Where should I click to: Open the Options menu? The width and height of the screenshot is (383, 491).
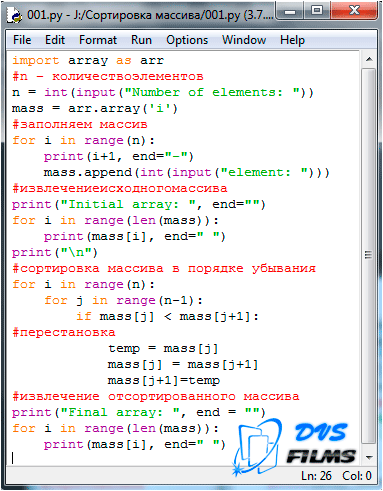(x=187, y=40)
